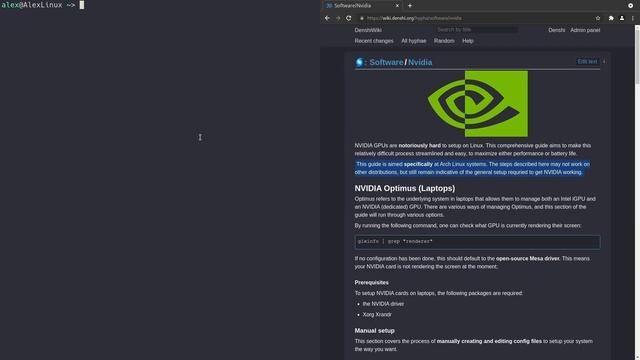Click the NVIDIA logo image
640x360 pixels.
(x=478, y=104)
